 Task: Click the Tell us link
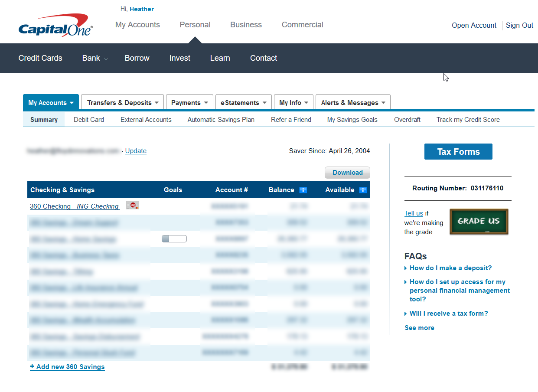point(414,213)
